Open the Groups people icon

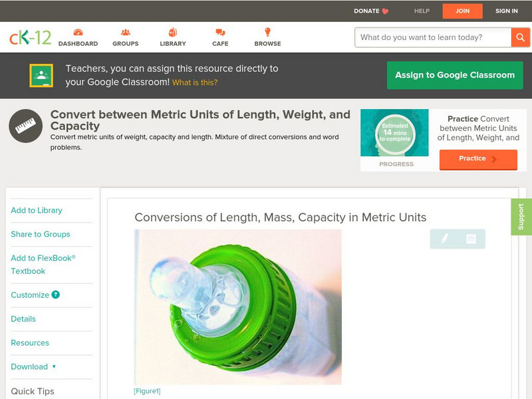coord(126,32)
